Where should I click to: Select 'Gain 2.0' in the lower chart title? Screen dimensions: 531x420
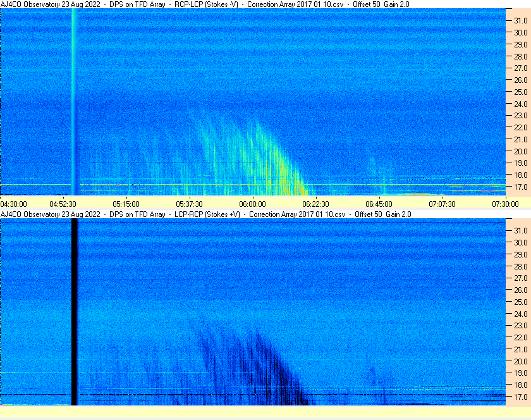coord(398,214)
